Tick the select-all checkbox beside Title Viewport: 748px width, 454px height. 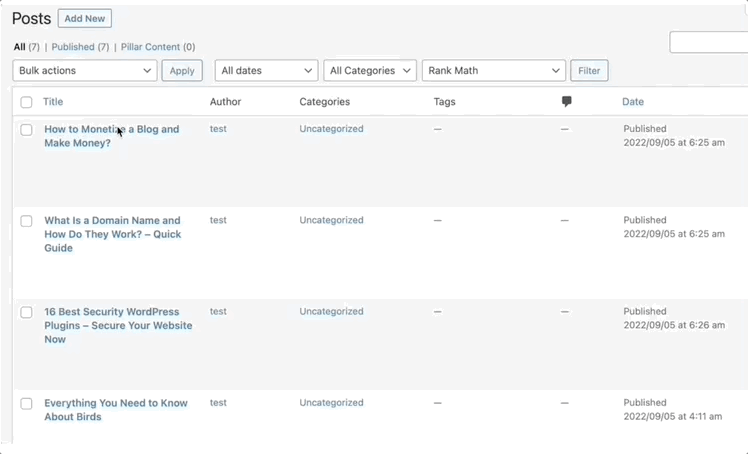[26, 102]
